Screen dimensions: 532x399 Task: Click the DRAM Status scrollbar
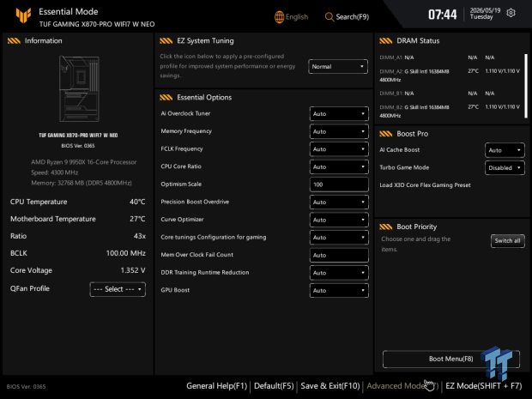click(526, 86)
